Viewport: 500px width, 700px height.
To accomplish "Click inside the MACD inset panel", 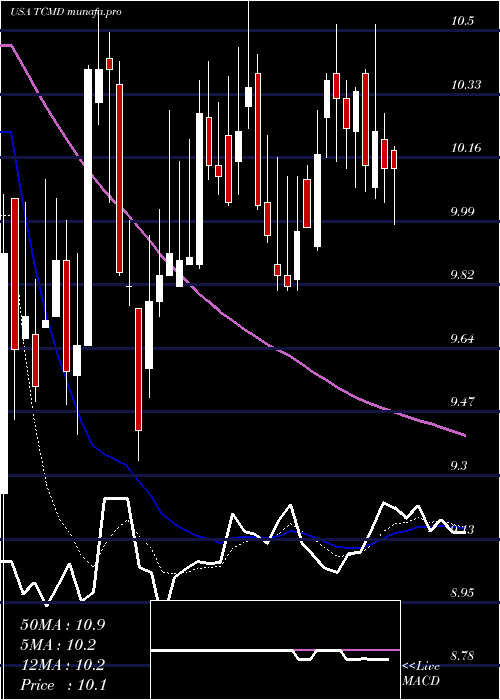I will [x=275, y=650].
